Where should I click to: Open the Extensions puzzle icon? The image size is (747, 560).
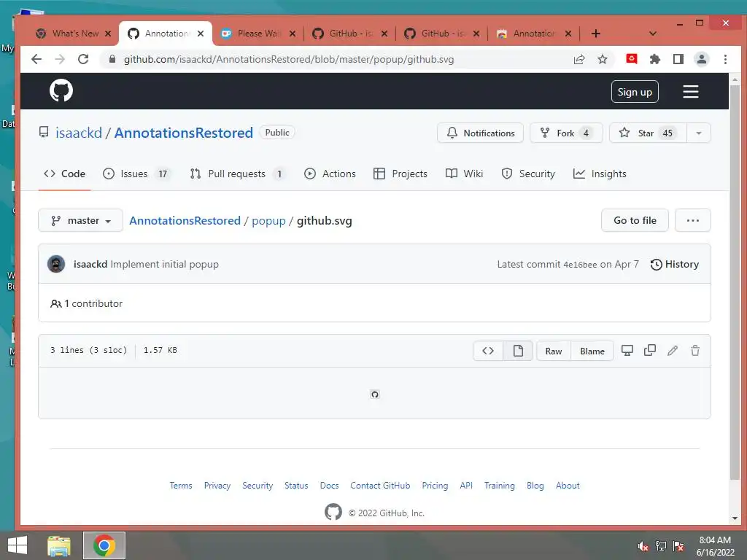point(654,59)
